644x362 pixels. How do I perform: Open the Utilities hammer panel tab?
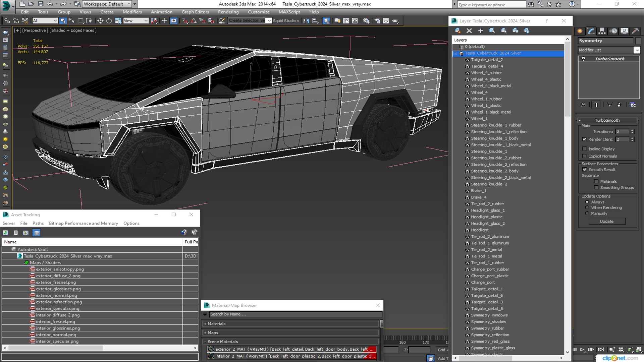tap(635, 31)
